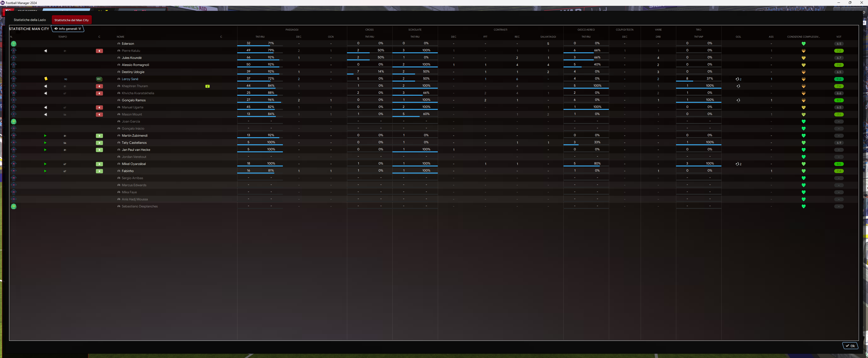Open Destiny Udogie's player profile

coord(133,72)
